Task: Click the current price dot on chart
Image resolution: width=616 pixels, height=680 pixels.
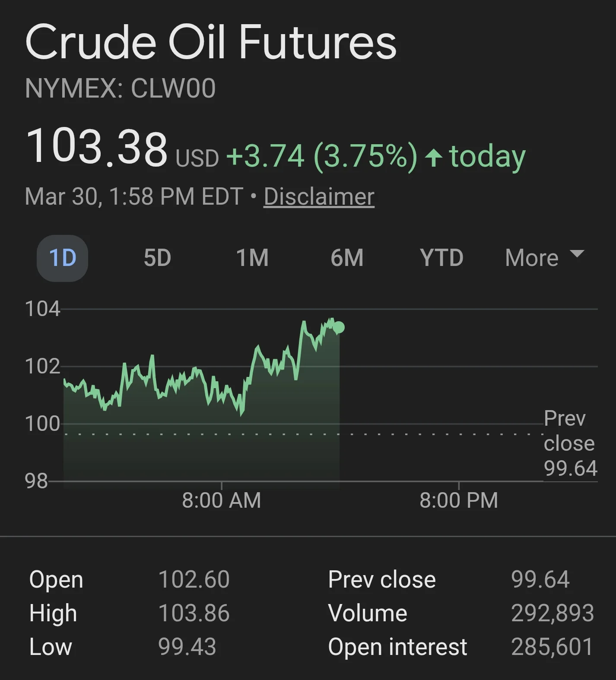Action: 339,328
